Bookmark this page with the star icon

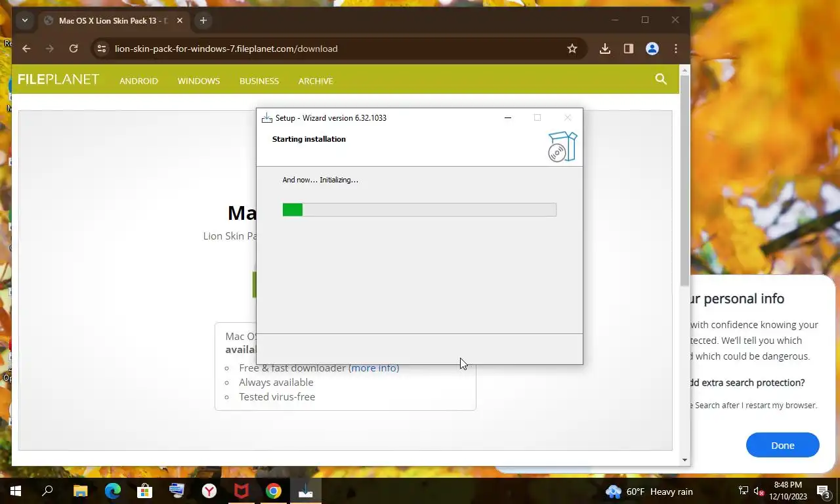572,49
